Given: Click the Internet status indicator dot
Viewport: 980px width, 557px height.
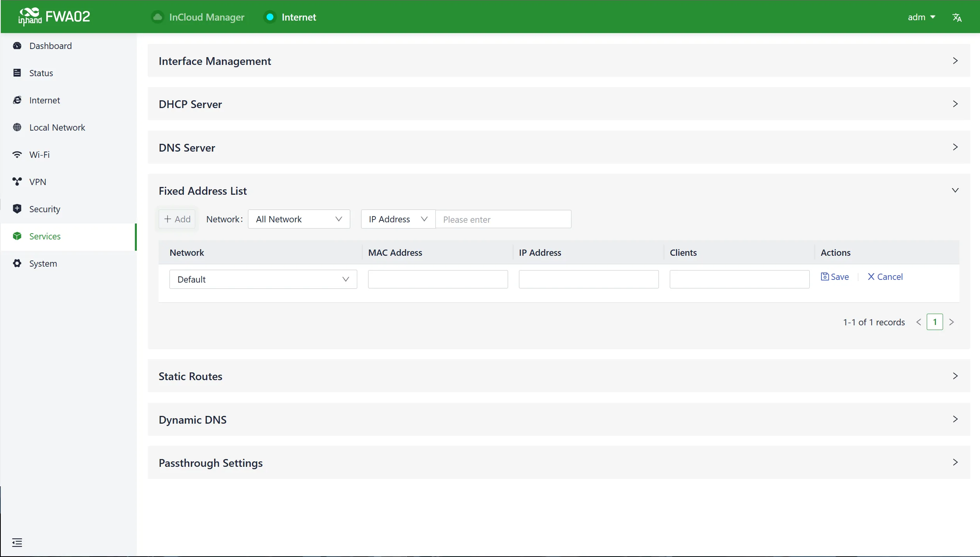Looking at the screenshot, I should 270,17.
